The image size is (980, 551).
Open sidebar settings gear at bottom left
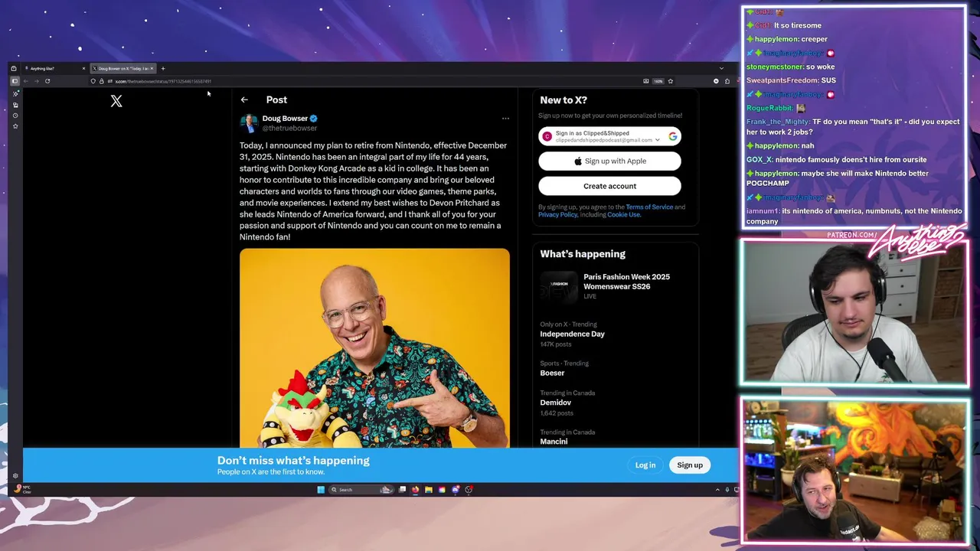point(15,476)
